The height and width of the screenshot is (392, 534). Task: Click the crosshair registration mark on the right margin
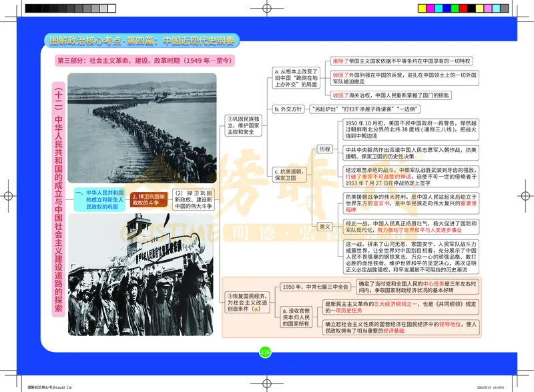pos(525,196)
